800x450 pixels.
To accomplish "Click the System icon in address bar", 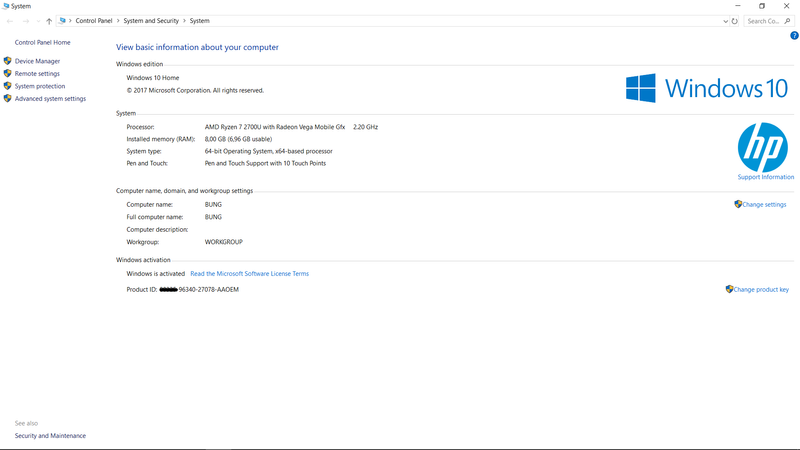I will [x=62, y=21].
